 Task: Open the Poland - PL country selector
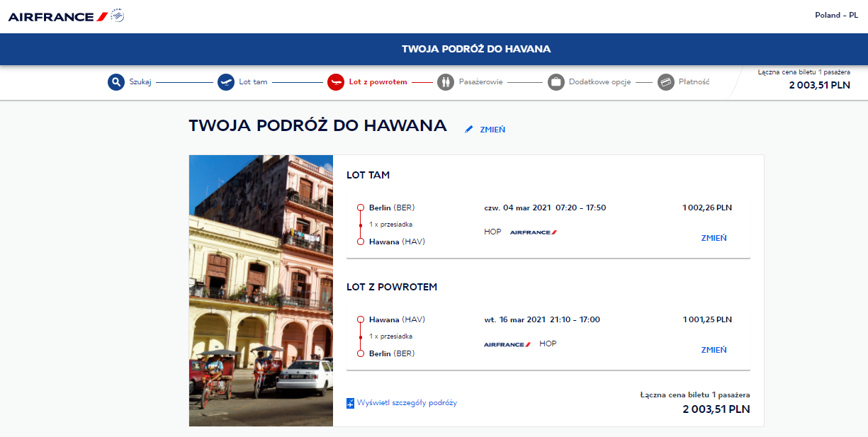836,15
